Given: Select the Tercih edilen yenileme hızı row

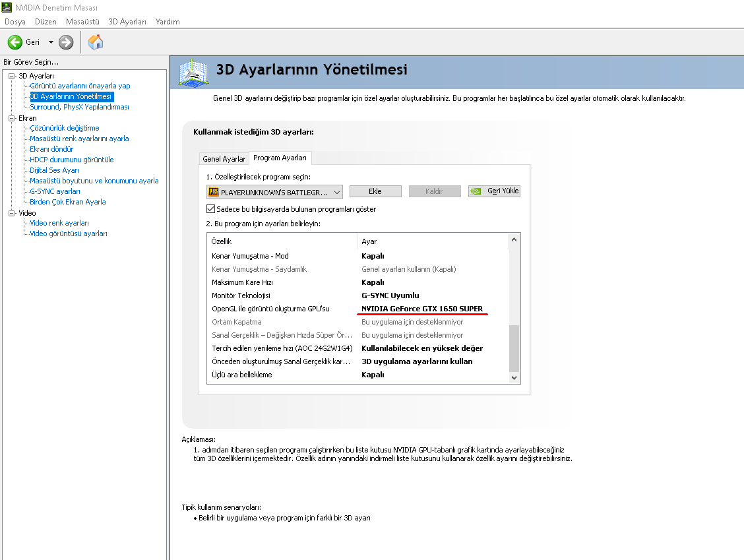Looking at the screenshot, I should [x=358, y=348].
